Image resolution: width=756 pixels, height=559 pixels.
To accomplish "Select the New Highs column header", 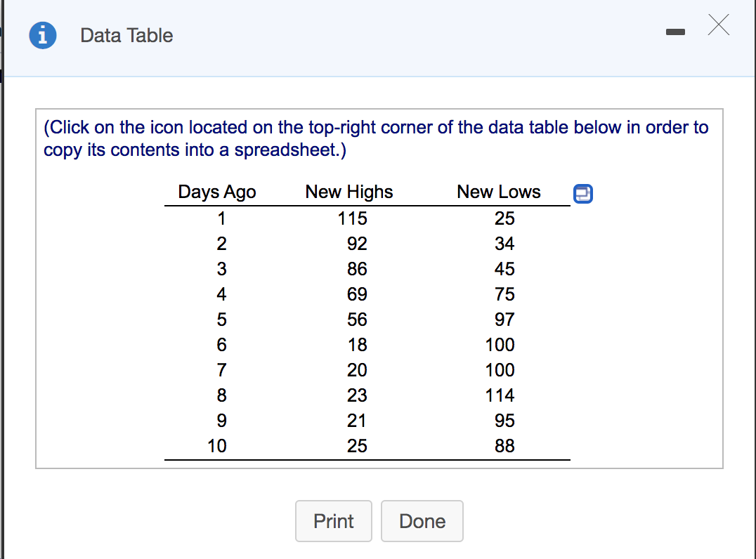I will pyautogui.click(x=348, y=192).
